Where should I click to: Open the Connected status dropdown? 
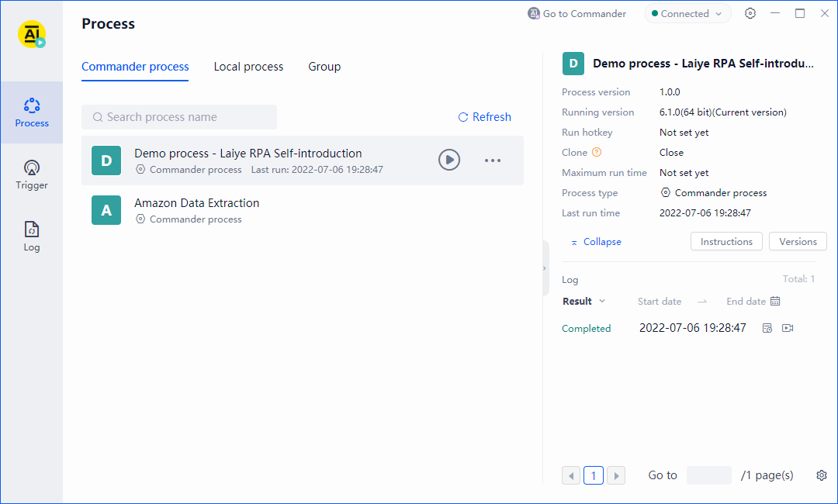click(687, 14)
